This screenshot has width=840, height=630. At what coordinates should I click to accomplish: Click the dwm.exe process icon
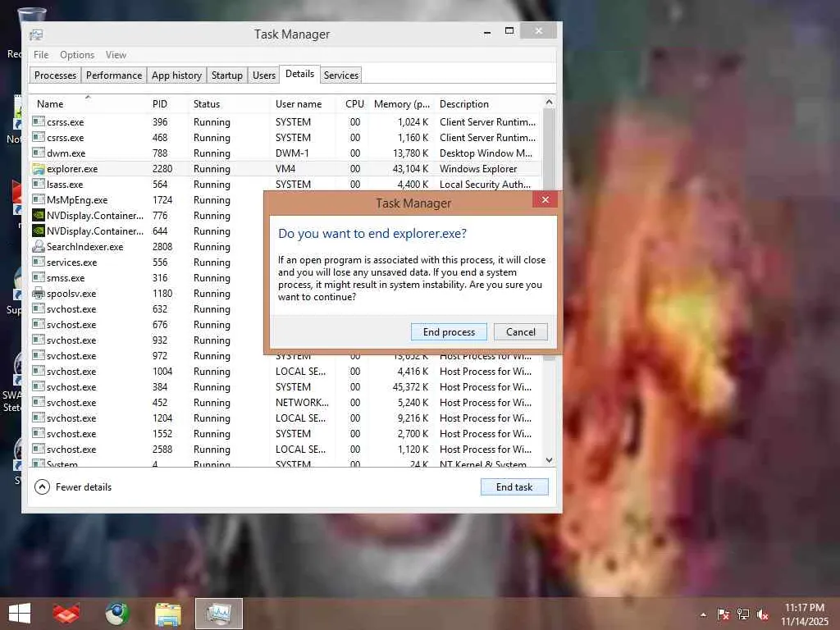(x=38, y=153)
